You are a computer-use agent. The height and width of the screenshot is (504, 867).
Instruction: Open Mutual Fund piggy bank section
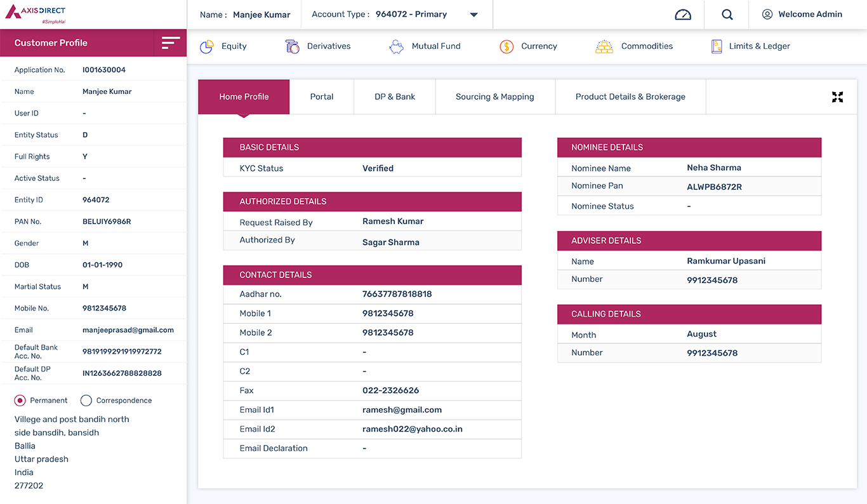pos(425,46)
